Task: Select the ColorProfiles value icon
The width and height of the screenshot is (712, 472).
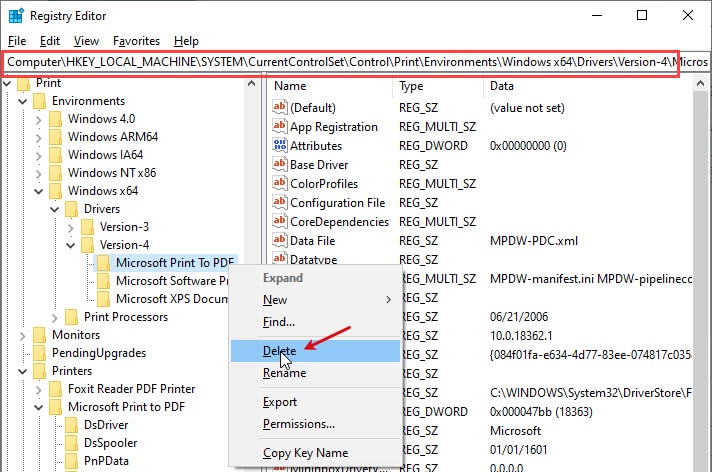Action: 280,184
